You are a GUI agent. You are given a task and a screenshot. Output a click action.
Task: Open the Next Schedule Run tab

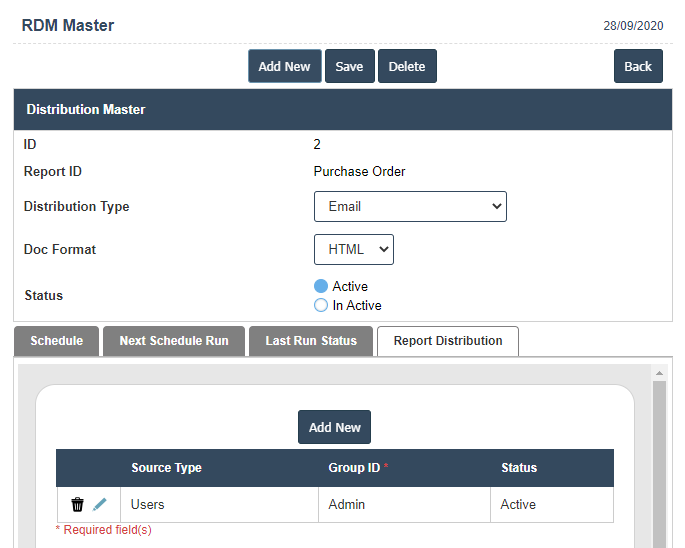pos(174,341)
